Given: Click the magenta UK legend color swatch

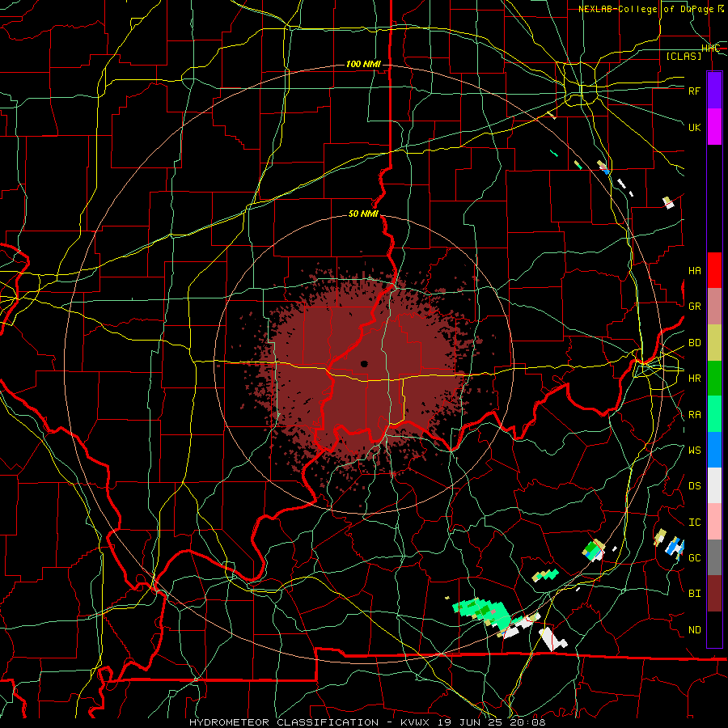Looking at the screenshot, I should (714, 127).
